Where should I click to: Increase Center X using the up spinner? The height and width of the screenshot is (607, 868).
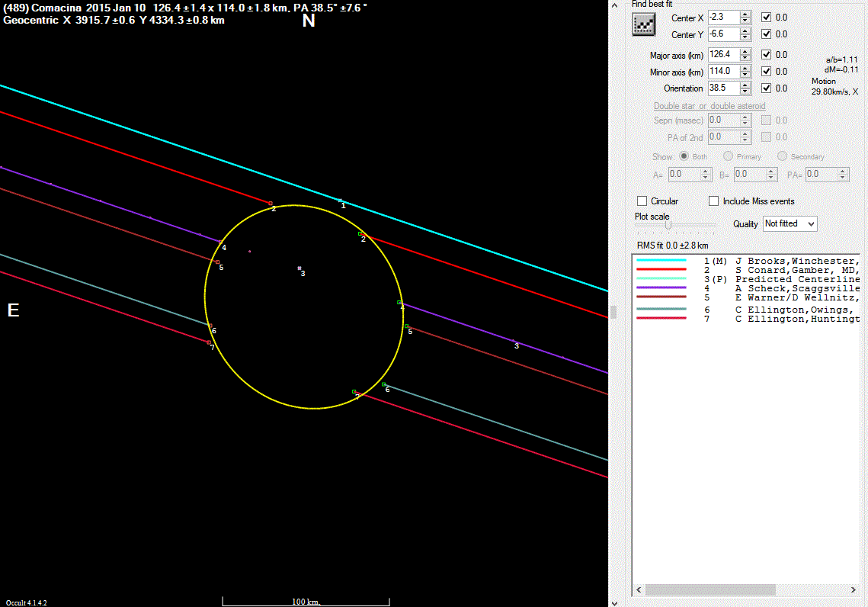745,14
